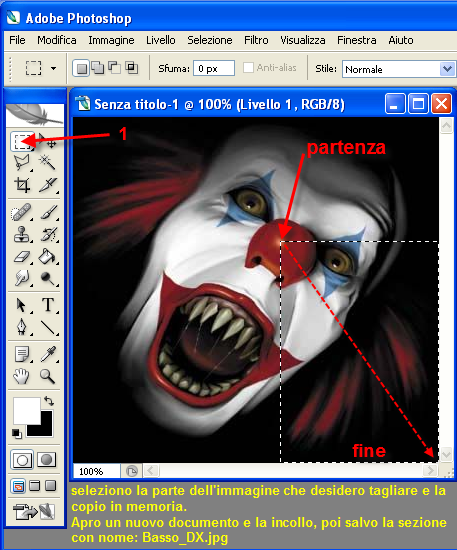457x550 pixels.
Task: Open the Modifica menu
Action: tap(57, 40)
